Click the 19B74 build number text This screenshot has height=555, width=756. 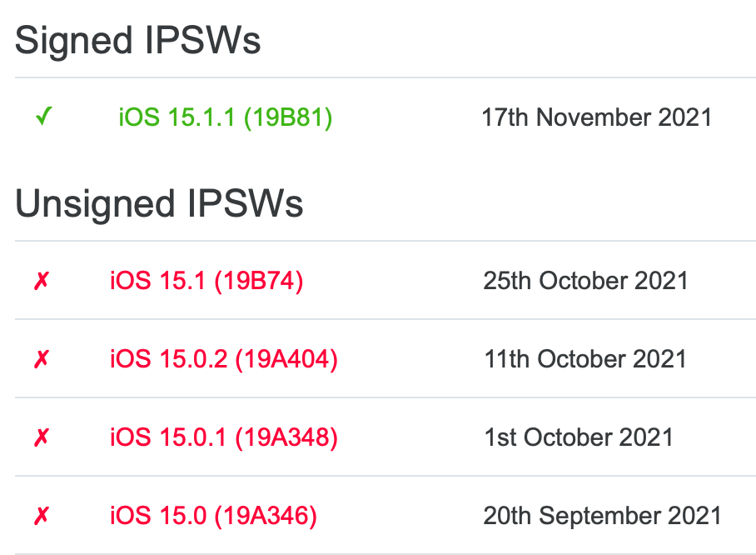tap(259, 281)
